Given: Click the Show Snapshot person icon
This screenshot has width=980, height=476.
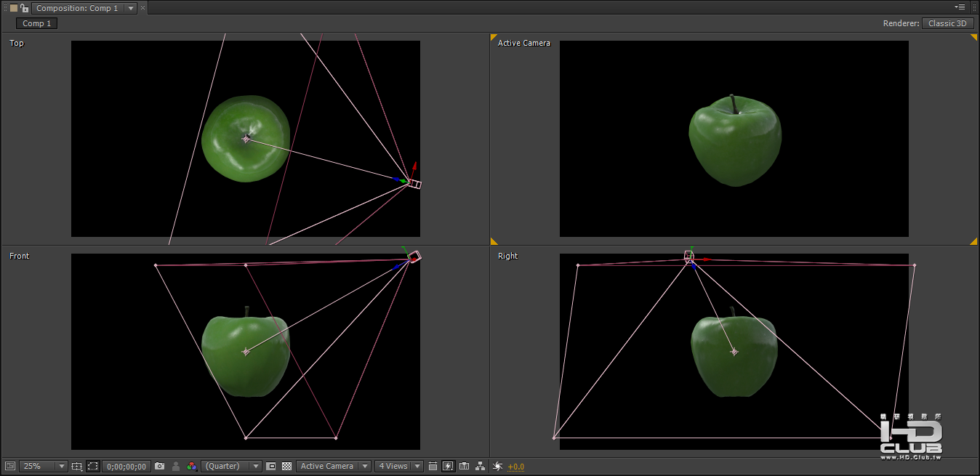Looking at the screenshot, I should (x=176, y=466).
